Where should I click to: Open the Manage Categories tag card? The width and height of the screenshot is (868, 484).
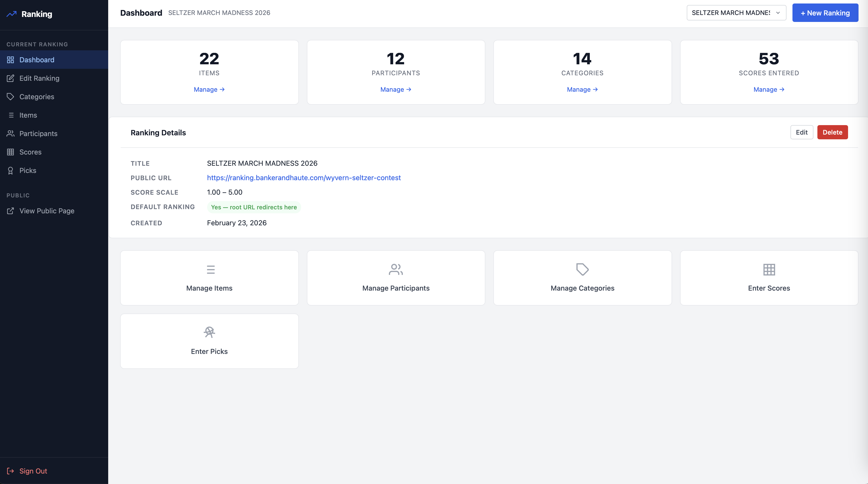[x=582, y=278]
